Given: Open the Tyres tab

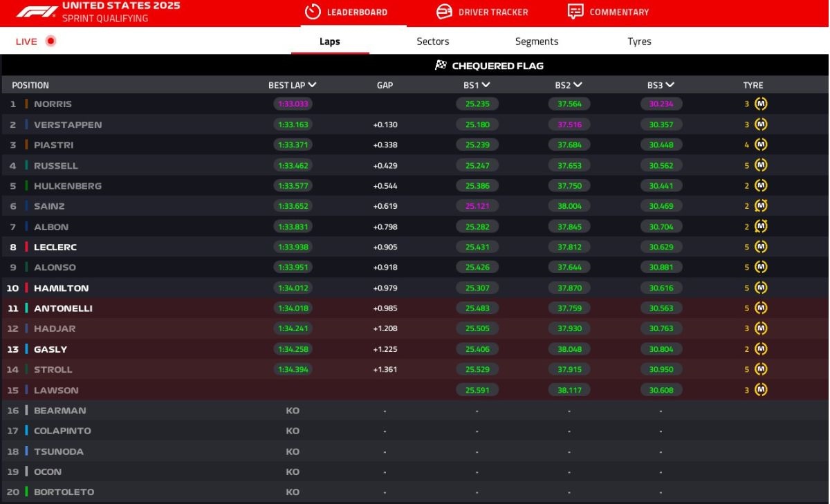Looking at the screenshot, I should click(639, 41).
